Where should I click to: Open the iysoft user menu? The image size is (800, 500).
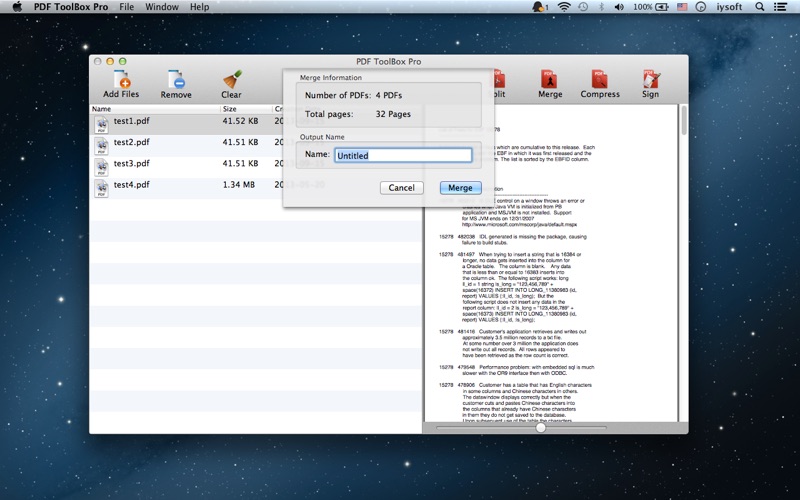tap(729, 7)
